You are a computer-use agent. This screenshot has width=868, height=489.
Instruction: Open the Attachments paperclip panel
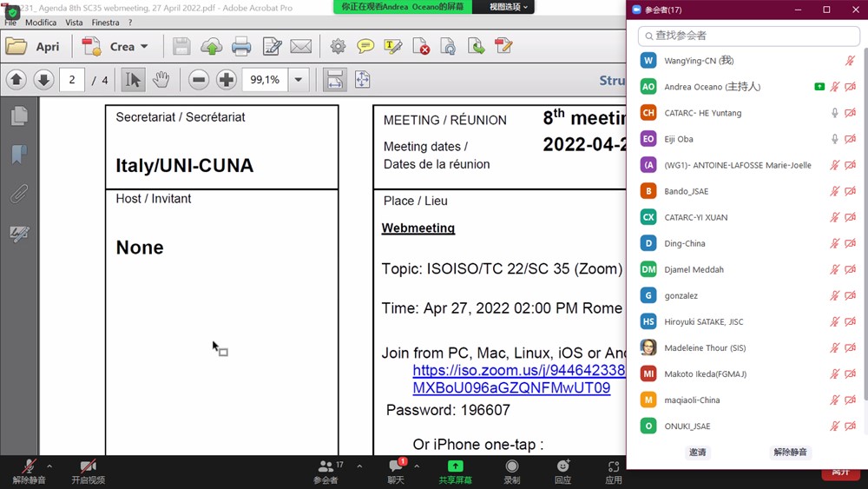click(19, 194)
